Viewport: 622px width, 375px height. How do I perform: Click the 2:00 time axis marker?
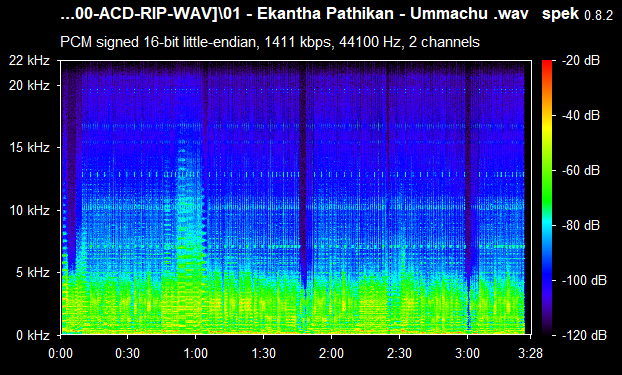[x=332, y=353]
